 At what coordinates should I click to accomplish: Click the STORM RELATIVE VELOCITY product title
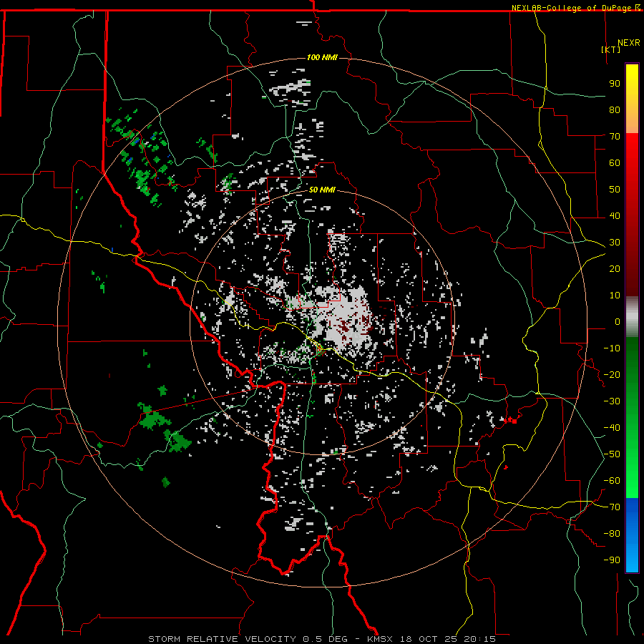(x=223, y=639)
